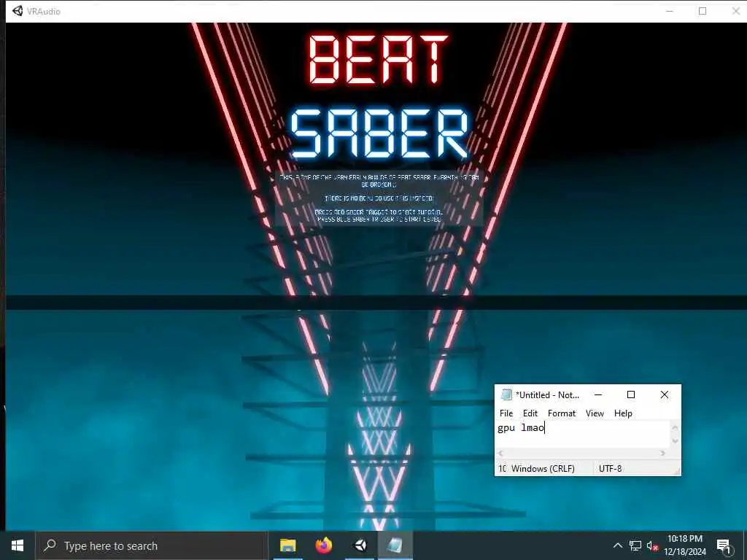Screen dimensions: 747x560
Task: Open the Windows Start menu
Action: click(x=18, y=545)
